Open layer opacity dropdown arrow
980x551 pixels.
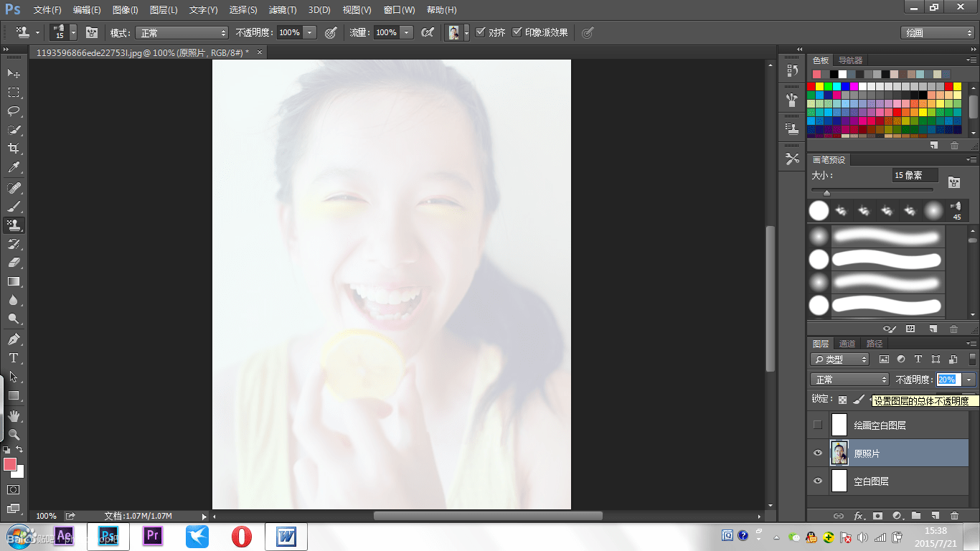[969, 380]
